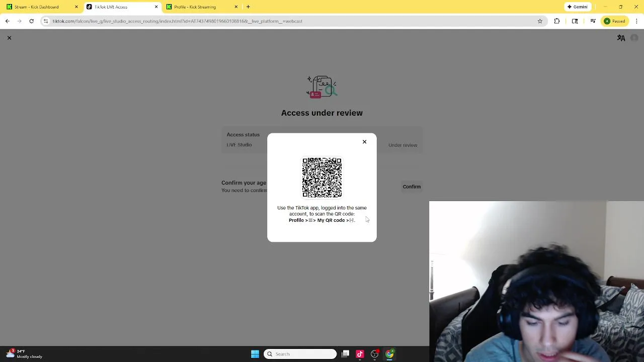The width and height of the screenshot is (644, 362).
Task: Click the 'Access status' heading
Action: tap(243, 135)
